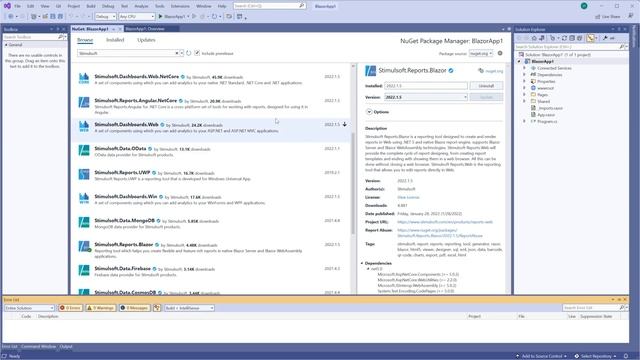Open Properties wrench icon in Solution Explorer

tap(605, 38)
